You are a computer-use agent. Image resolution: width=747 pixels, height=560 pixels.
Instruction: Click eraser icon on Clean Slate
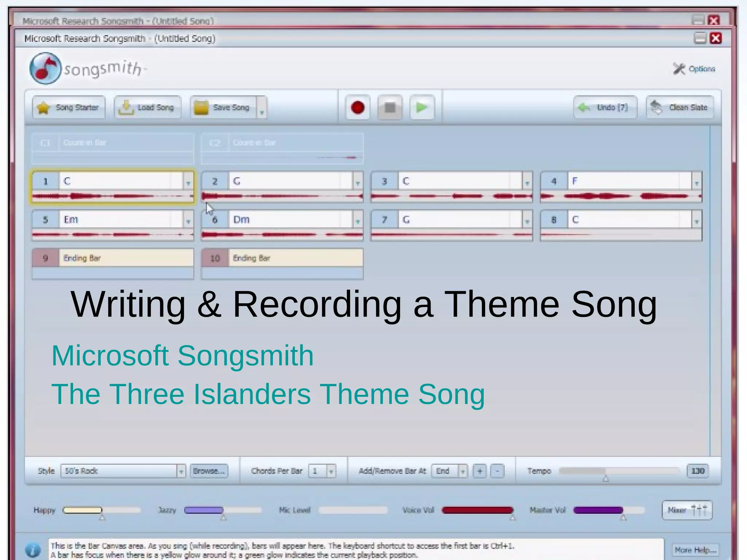(657, 107)
